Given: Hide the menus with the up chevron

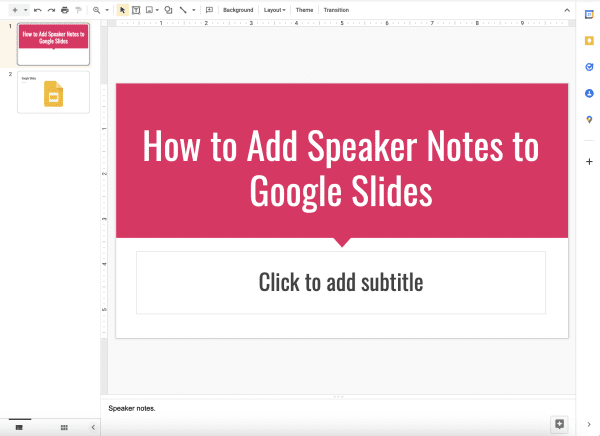Looking at the screenshot, I should 567,10.
